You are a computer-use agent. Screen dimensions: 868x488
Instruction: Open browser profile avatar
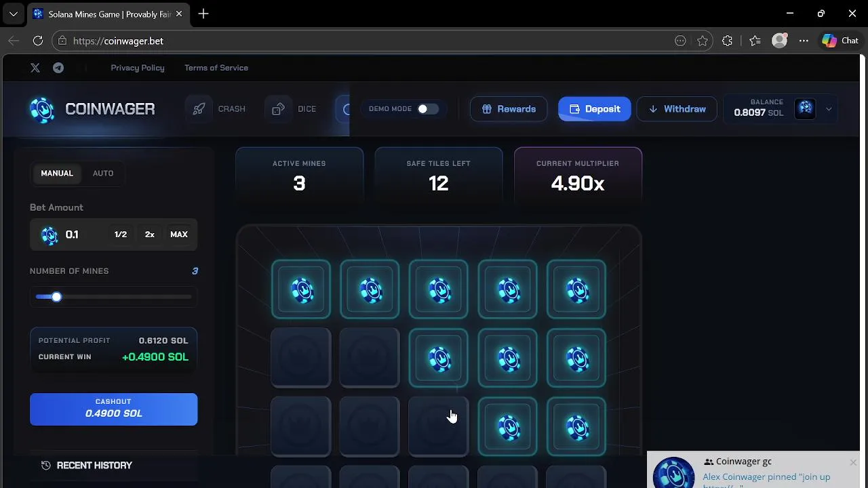780,41
